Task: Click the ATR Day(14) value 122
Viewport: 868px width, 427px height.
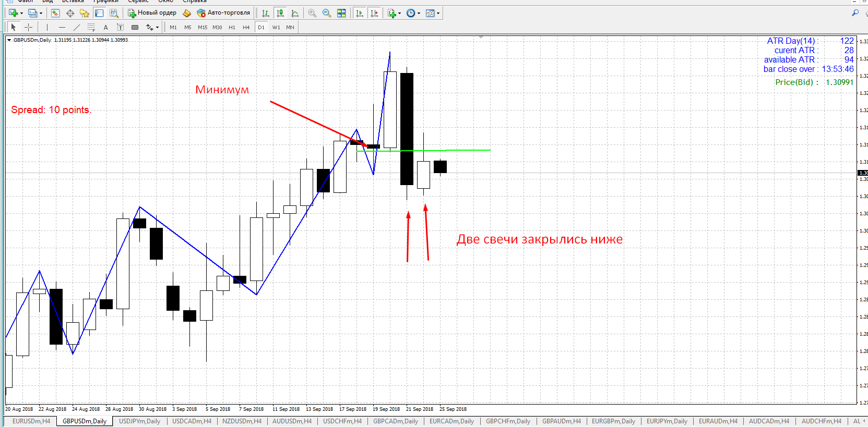Action: [847, 41]
